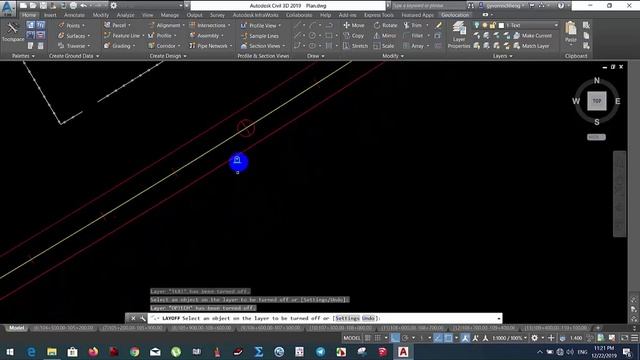Click the Fillet tool
The image size is (640, 360).
coord(413,36)
